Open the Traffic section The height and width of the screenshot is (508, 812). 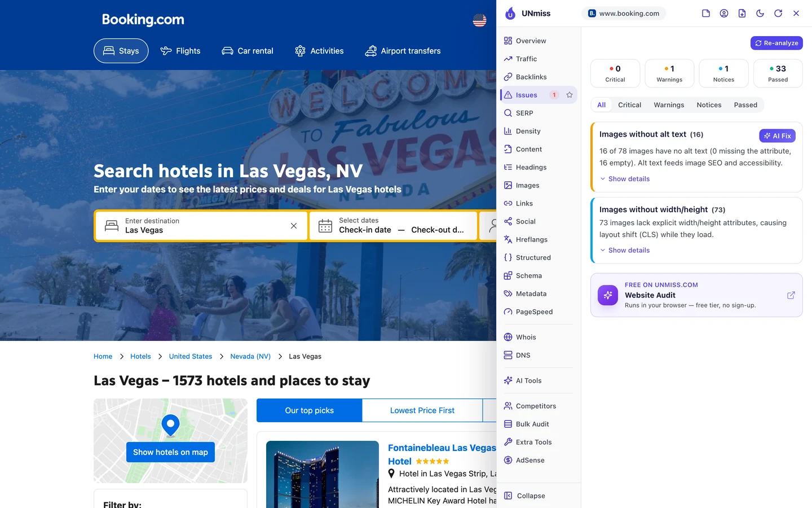[539, 59]
